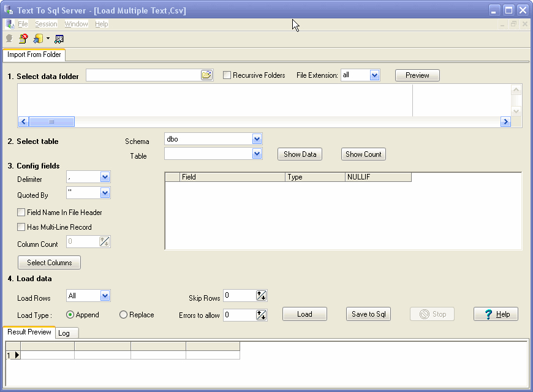Image resolution: width=533 pixels, height=392 pixels.
Task: Open the Quoted By dropdown
Action: pos(105,193)
